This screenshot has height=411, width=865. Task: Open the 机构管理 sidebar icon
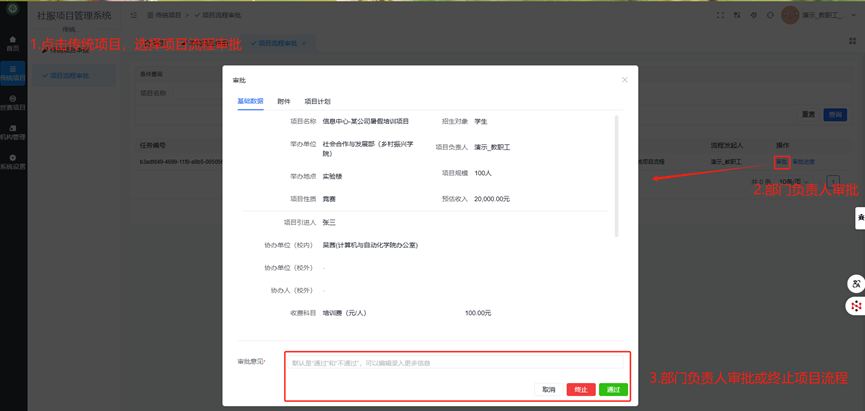(x=13, y=132)
